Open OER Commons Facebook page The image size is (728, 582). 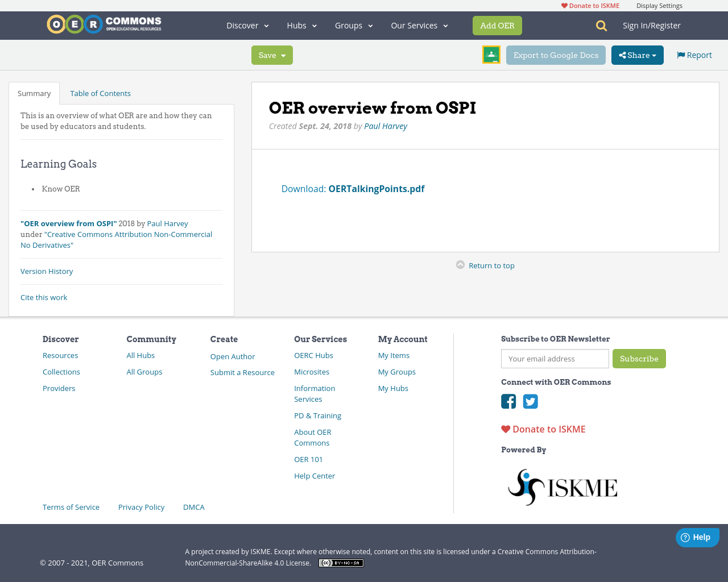pyautogui.click(x=508, y=401)
